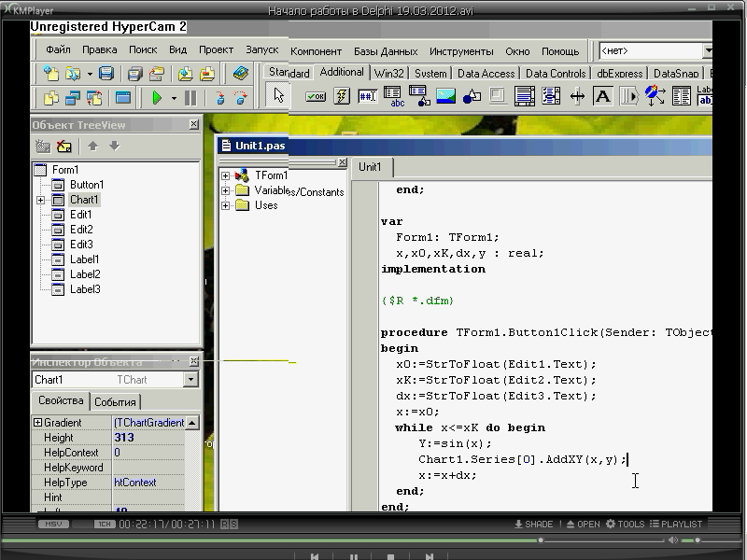Click the KMPlayer PLAYLIST button

tap(676, 524)
